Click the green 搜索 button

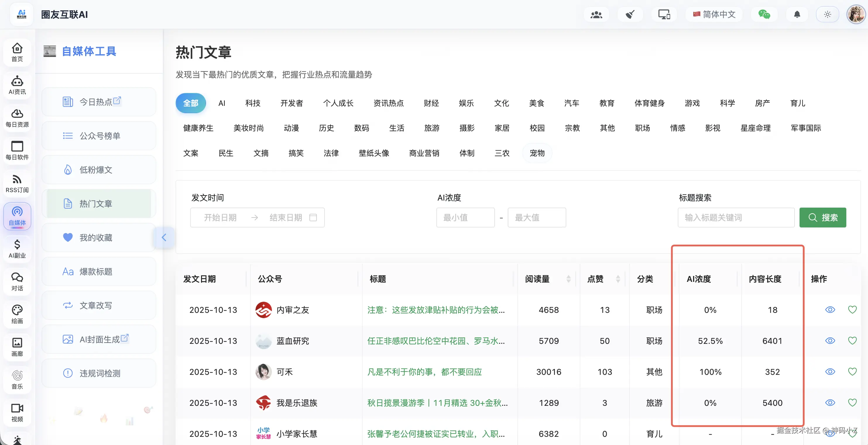[x=823, y=218]
